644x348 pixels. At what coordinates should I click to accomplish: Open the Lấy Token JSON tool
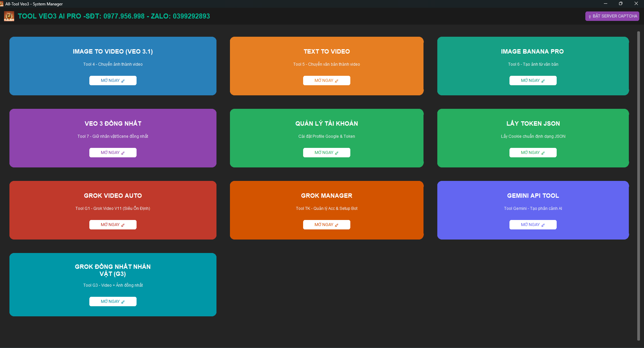point(533,153)
